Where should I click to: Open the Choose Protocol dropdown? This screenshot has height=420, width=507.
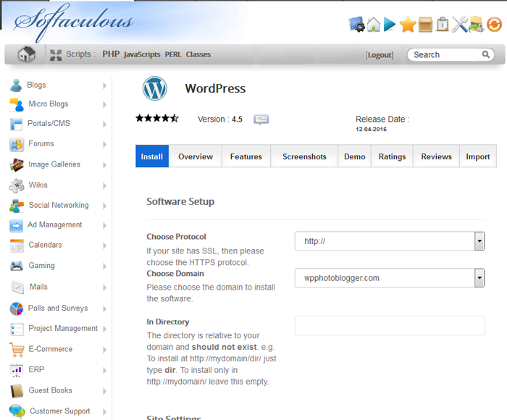click(390, 241)
